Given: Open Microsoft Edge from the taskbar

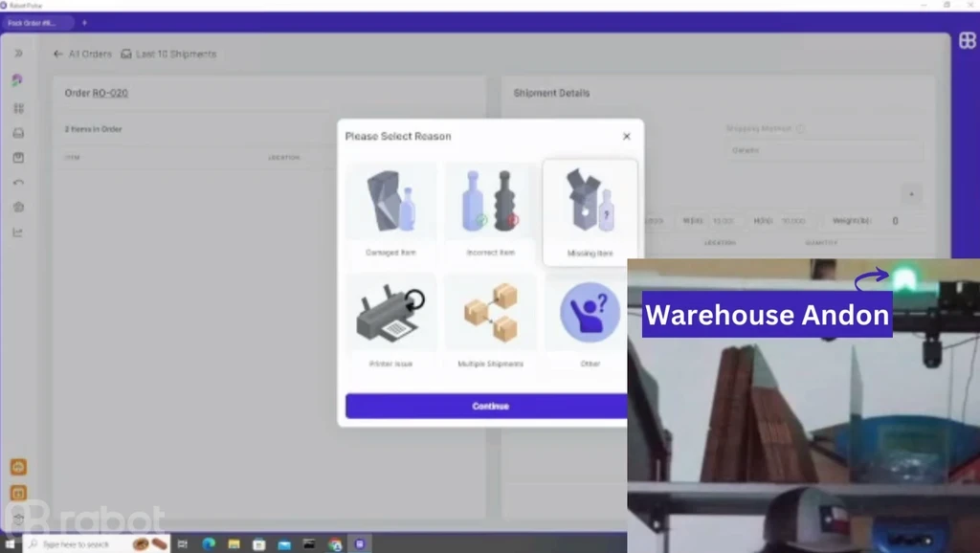Looking at the screenshot, I should [209, 544].
